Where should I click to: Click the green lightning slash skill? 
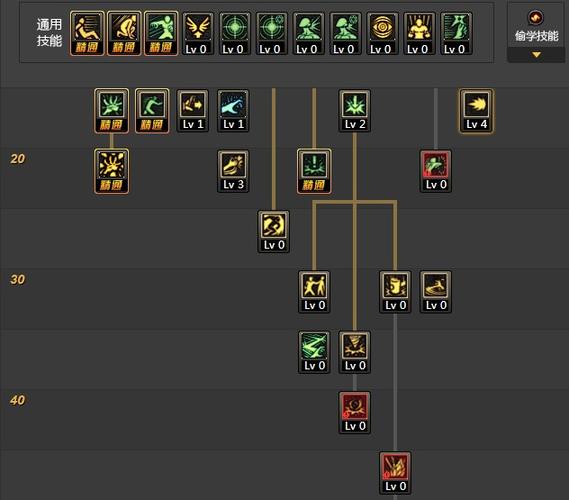(314, 352)
